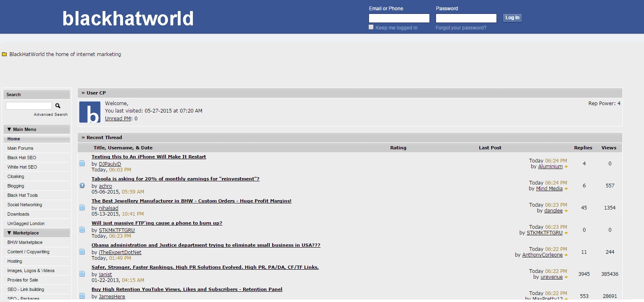Focus the Password field

466,18
